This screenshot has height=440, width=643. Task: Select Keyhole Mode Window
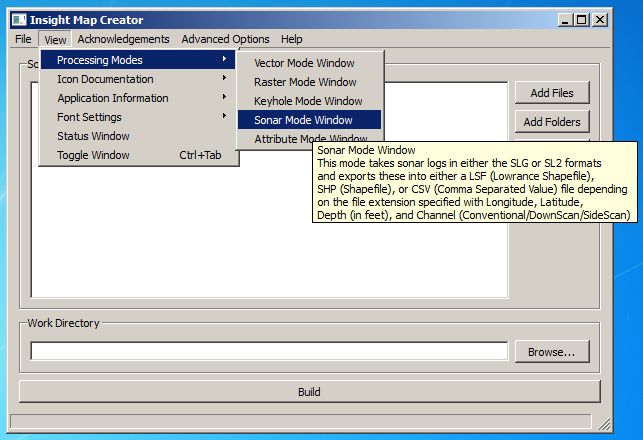click(x=308, y=101)
